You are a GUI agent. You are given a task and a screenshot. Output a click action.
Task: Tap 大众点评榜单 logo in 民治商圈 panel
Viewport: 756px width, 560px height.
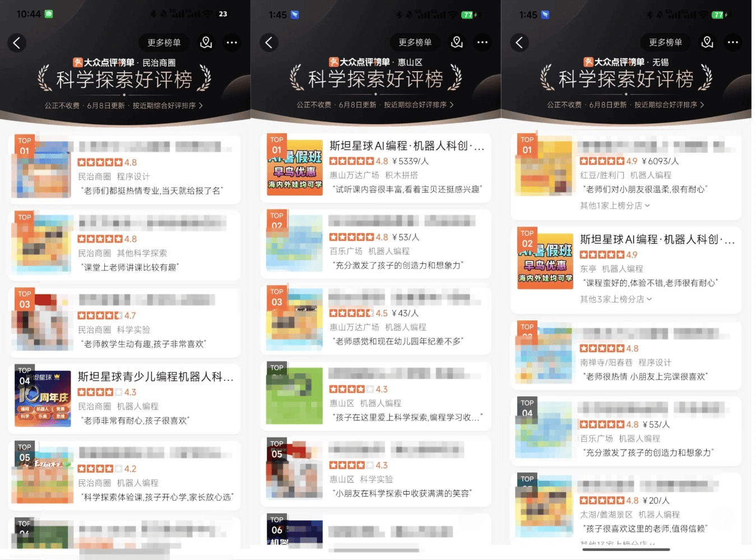(x=104, y=63)
